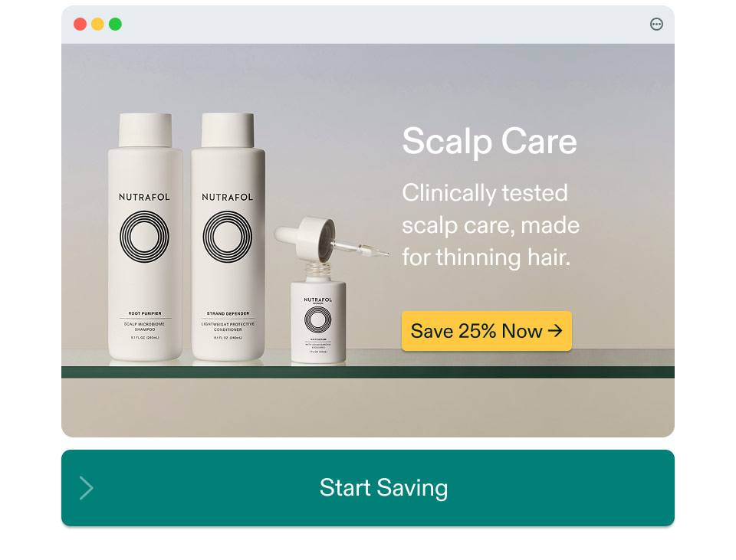Click the chevron on Start Saving bar
Image resolution: width=736 pixels, height=560 pixels.
[86, 488]
